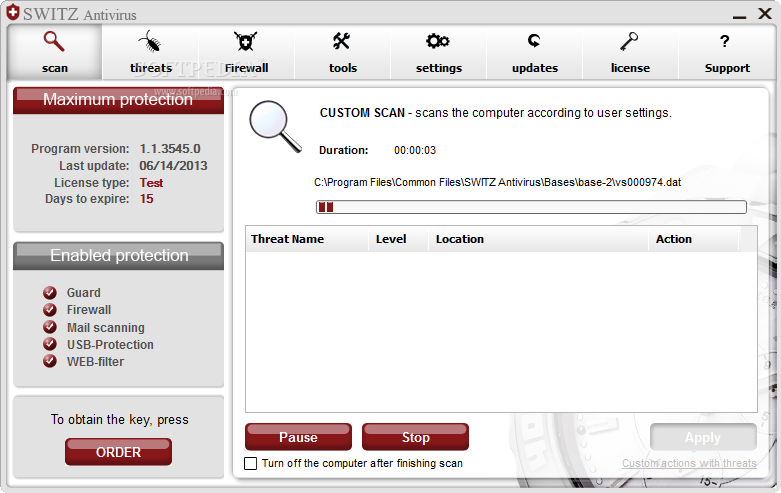Click the settings gears icon
The width and height of the screenshot is (781, 493).
pyautogui.click(x=438, y=41)
